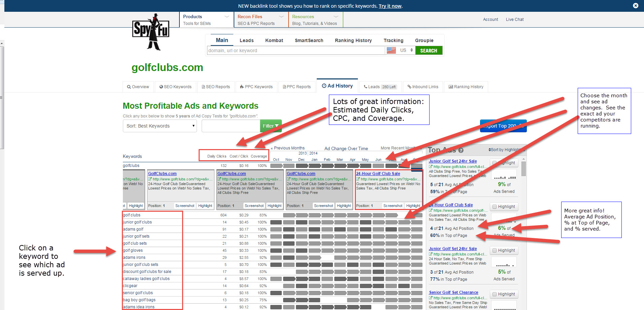Image resolution: width=644 pixels, height=310 pixels.
Task: Click the magnifier icon on Overview tab
Action: tap(129, 87)
